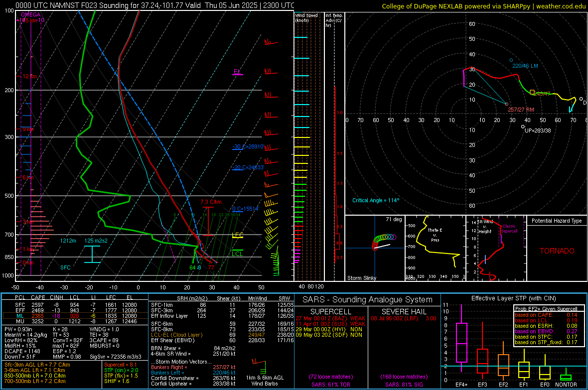Click the cyan 1212m label

[68, 241]
